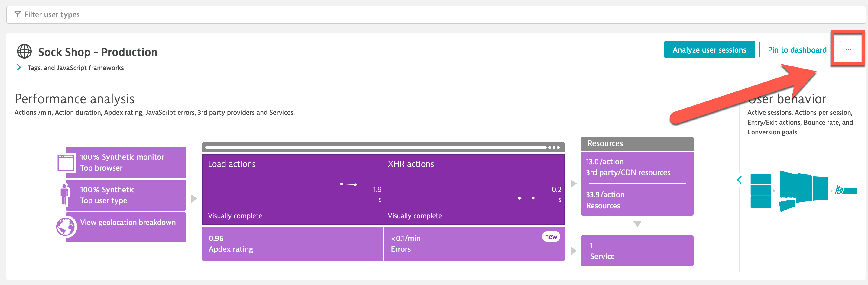
Task: Click the earth globe geolocation icon
Action: (66, 227)
